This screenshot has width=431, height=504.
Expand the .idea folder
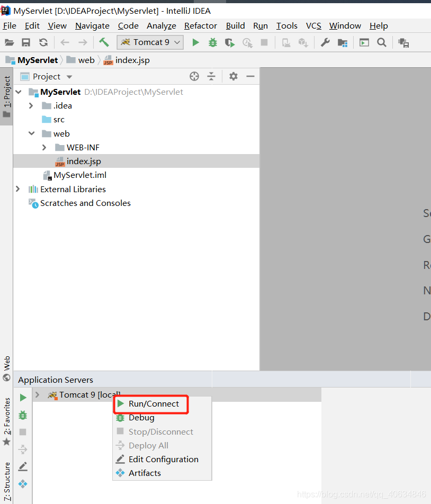pos(31,106)
